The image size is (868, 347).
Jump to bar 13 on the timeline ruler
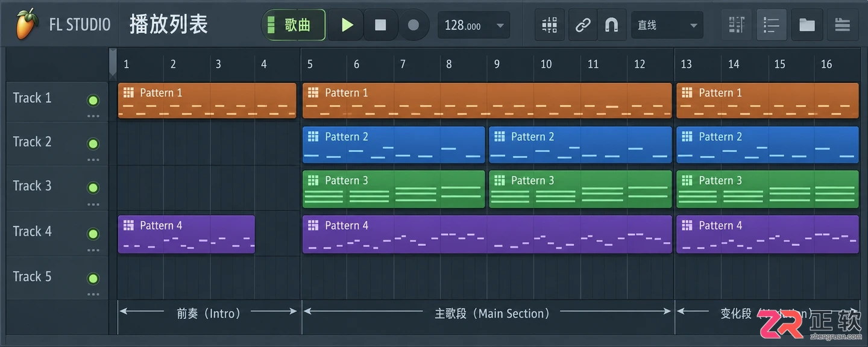pos(686,64)
